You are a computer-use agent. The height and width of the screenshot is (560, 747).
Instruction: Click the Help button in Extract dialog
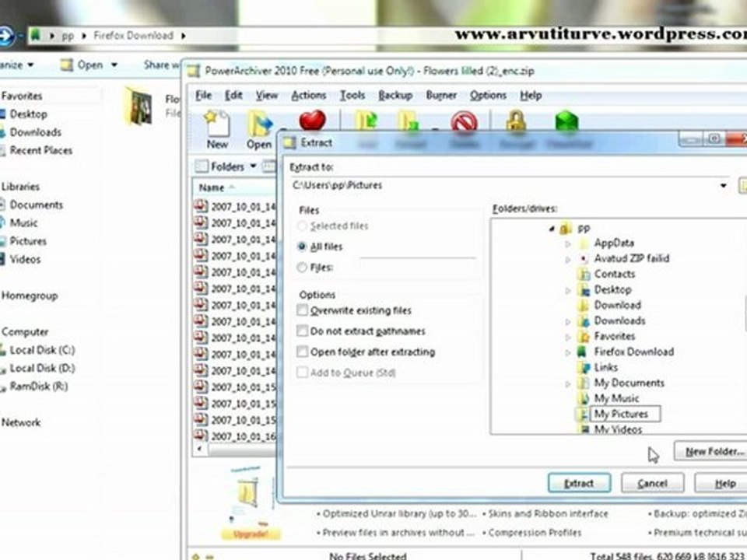click(x=721, y=483)
